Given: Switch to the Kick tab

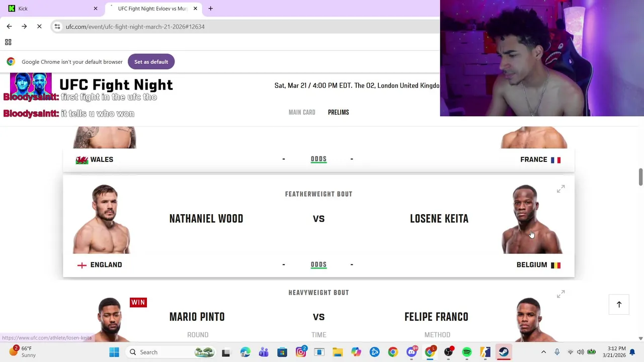Looking at the screenshot, I should pos(53,9).
